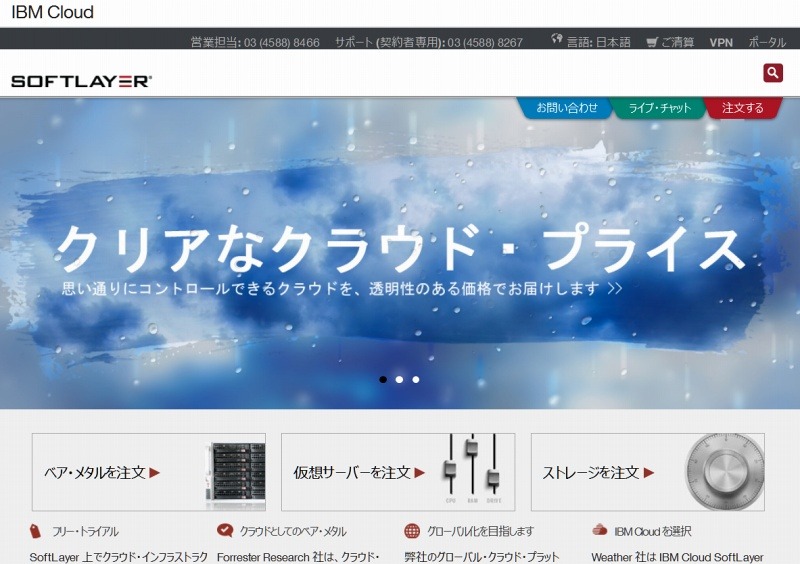Click the IBM Cloud title text
The height and width of the screenshot is (564, 800).
click(53, 12)
